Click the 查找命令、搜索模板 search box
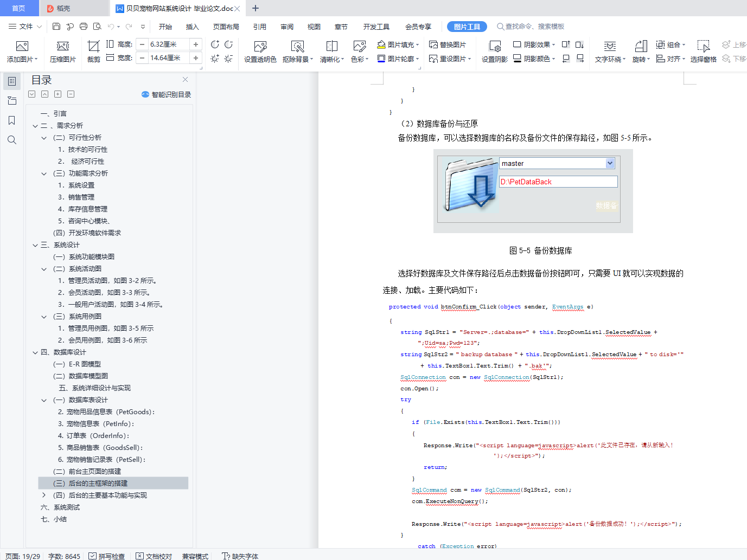 [531, 27]
